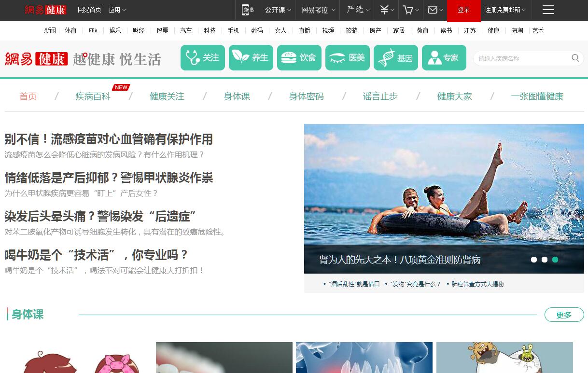Image resolution: width=588 pixels, height=373 pixels.
Task: Select the 基因 DNA category
Action: [396, 58]
